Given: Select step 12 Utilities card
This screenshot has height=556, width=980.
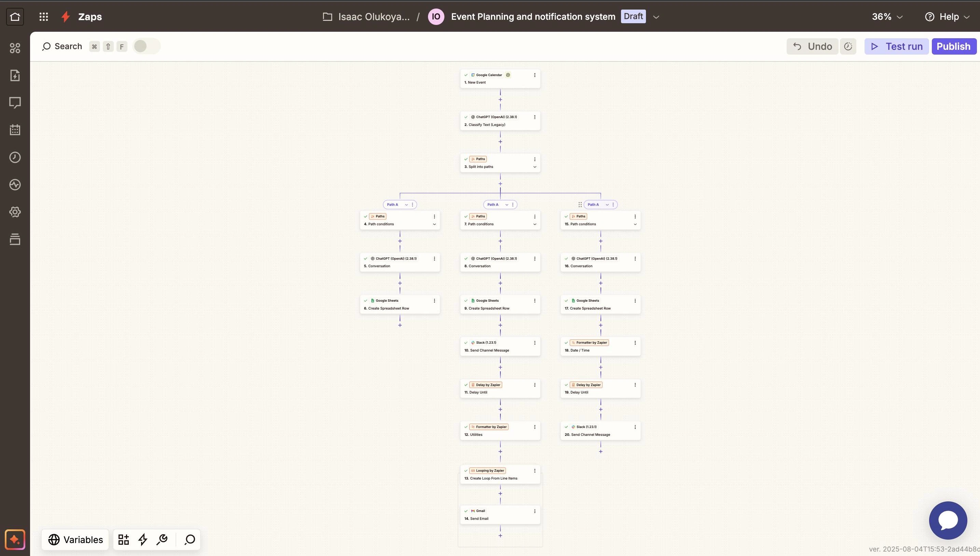Looking at the screenshot, I should [x=500, y=431].
